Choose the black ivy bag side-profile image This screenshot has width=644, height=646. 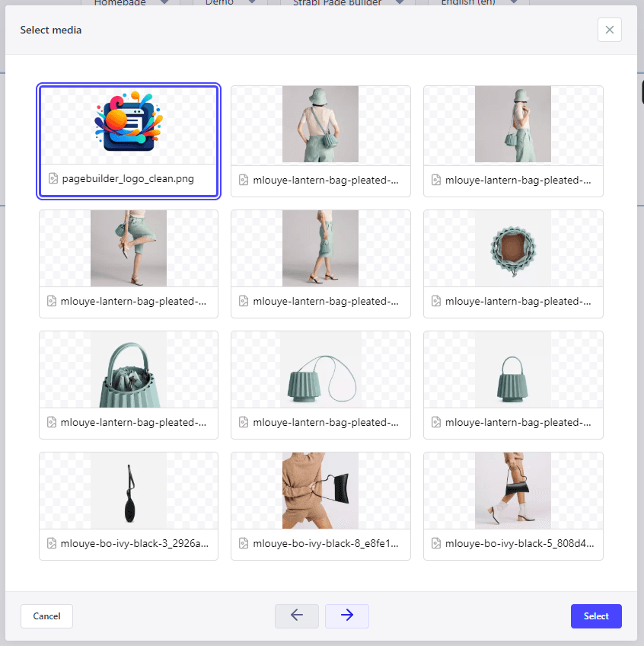point(129,491)
